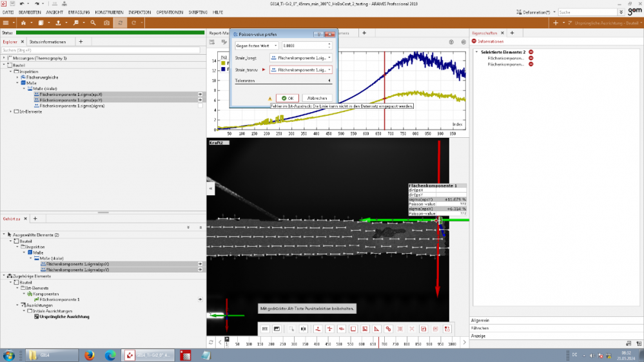644x362 pixels.
Task: Enable visibility checkbox for Flächenkomponente 1.sigma(sigma)
Action: (200, 106)
